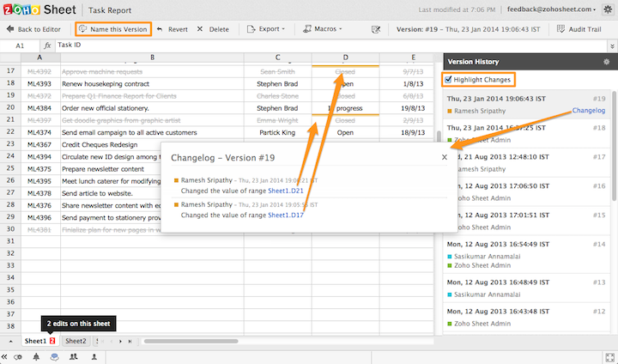Image resolution: width=618 pixels, height=364 pixels.
Task: Click the Changelog link for version 19
Action: click(589, 111)
